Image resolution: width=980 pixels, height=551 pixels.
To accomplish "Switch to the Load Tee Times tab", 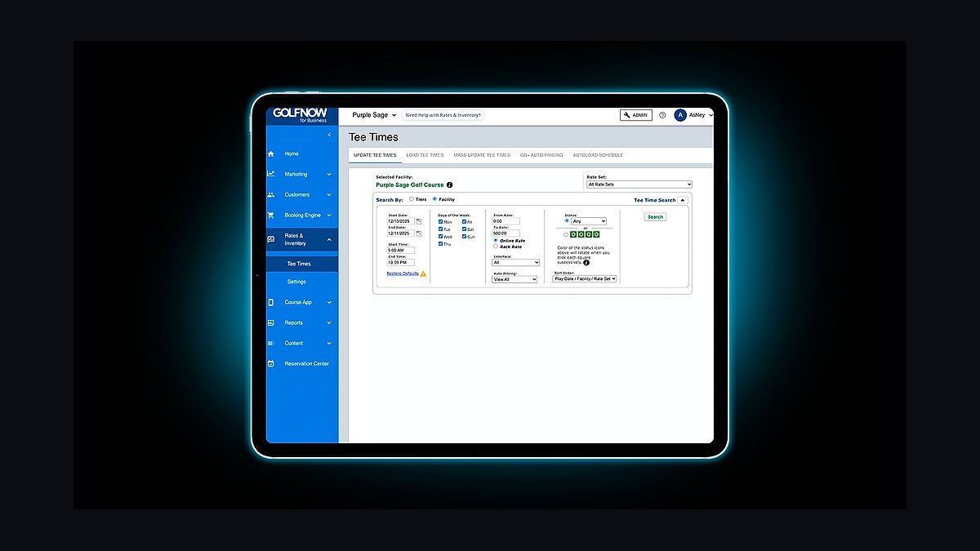I will tap(425, 155).
